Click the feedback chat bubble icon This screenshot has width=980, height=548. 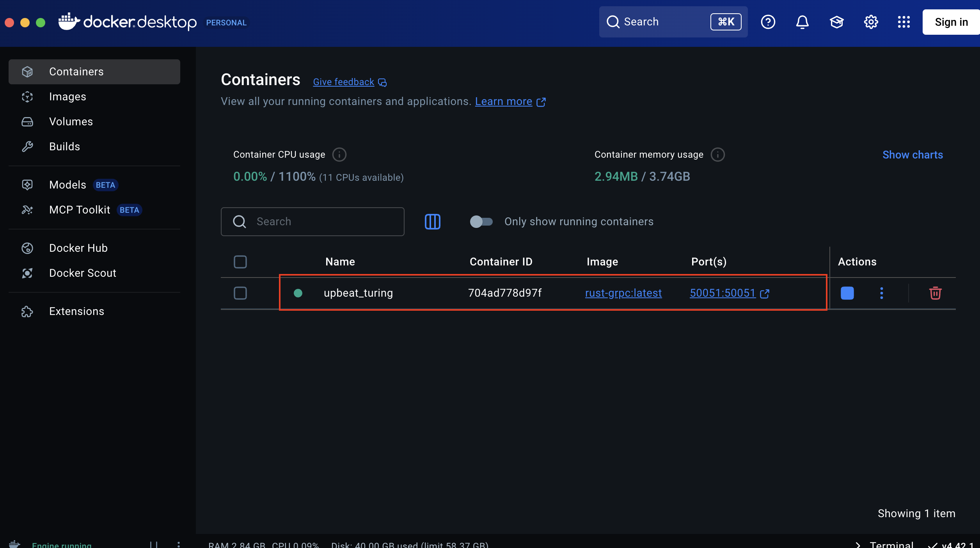383,82
